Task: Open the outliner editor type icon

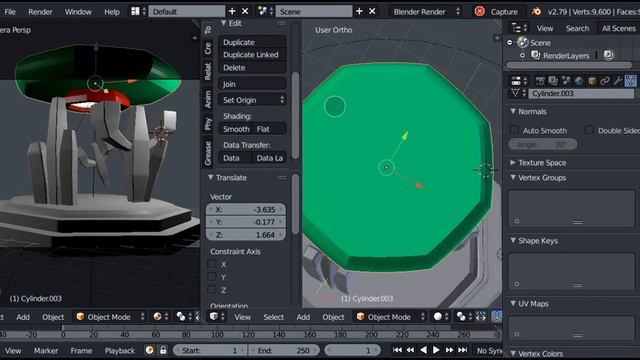Action: click(519, 28)
